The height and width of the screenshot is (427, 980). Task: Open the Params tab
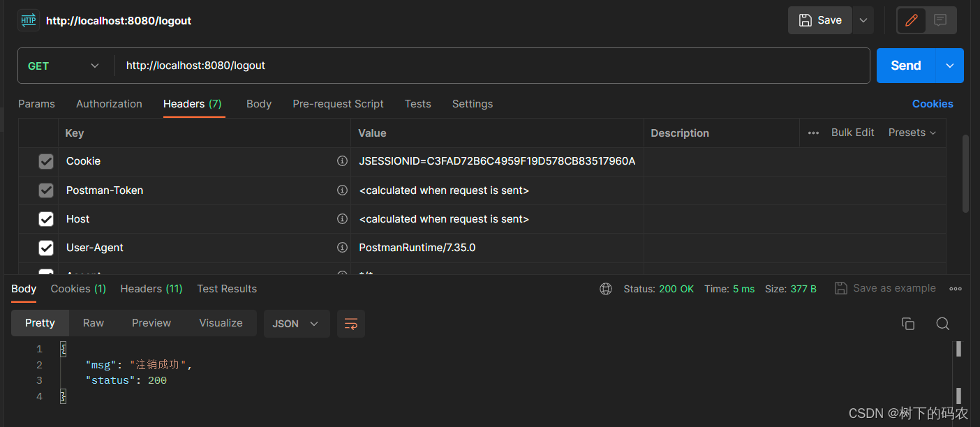[36, 104]
